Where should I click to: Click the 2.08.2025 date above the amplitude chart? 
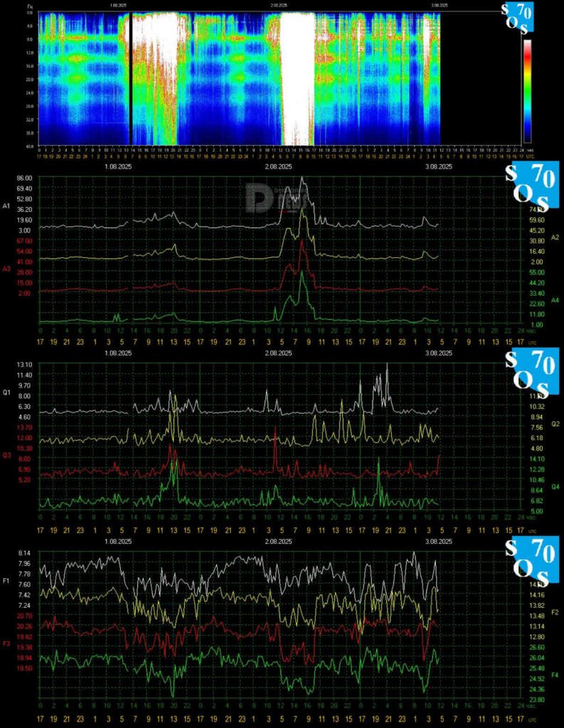click(278, 166)
